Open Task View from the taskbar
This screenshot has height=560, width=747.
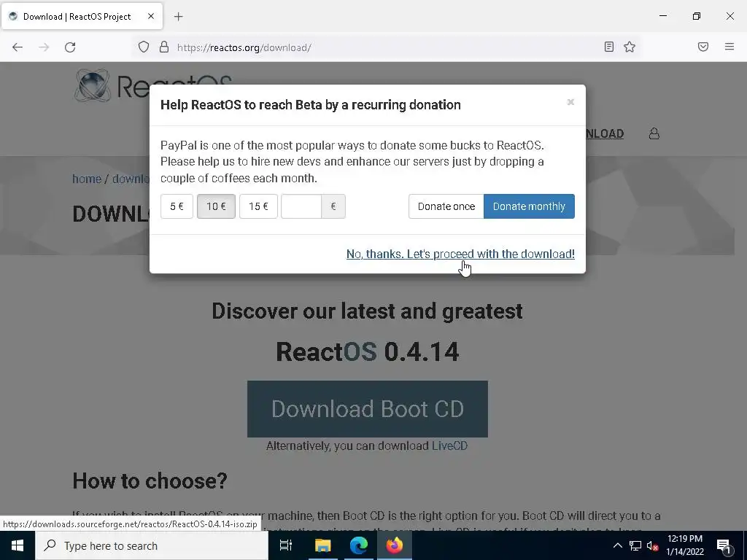click(x=286, y=545)
